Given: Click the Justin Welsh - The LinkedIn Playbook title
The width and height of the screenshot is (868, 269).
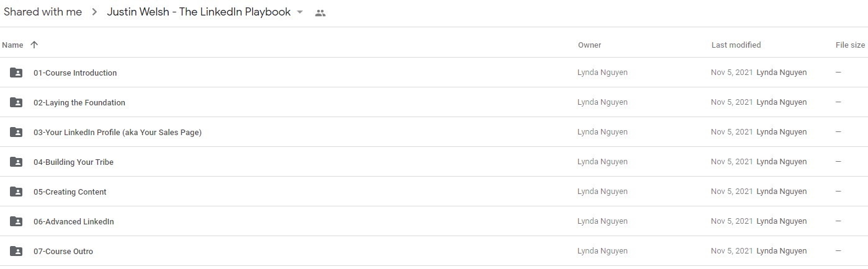Looking at the screenshot, I should click(199, 12).
